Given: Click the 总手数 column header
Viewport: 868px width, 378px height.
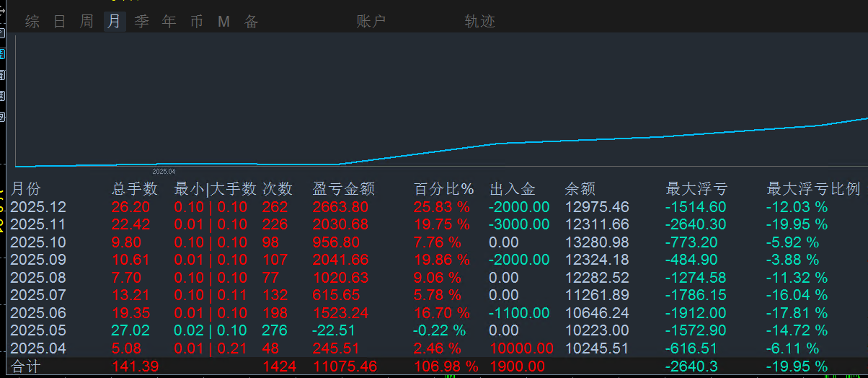Looking at the screenshot, I should click(x=135, y=189).
